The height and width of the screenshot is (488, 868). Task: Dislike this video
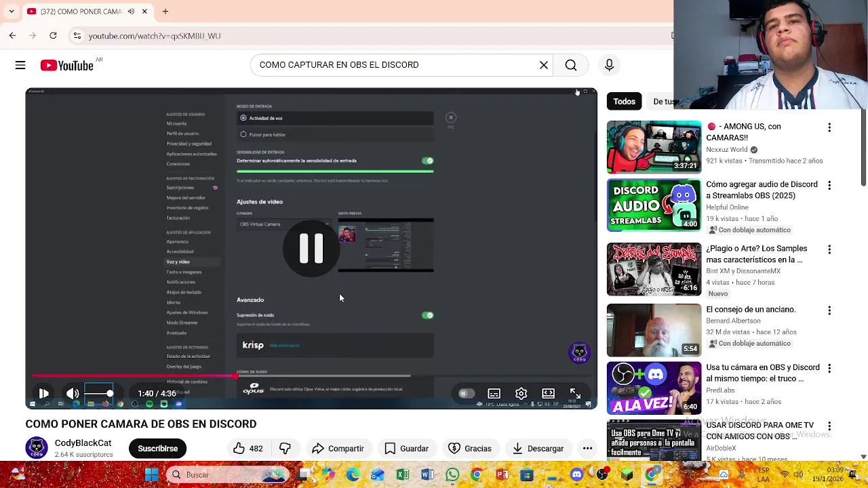coord(285,448)
